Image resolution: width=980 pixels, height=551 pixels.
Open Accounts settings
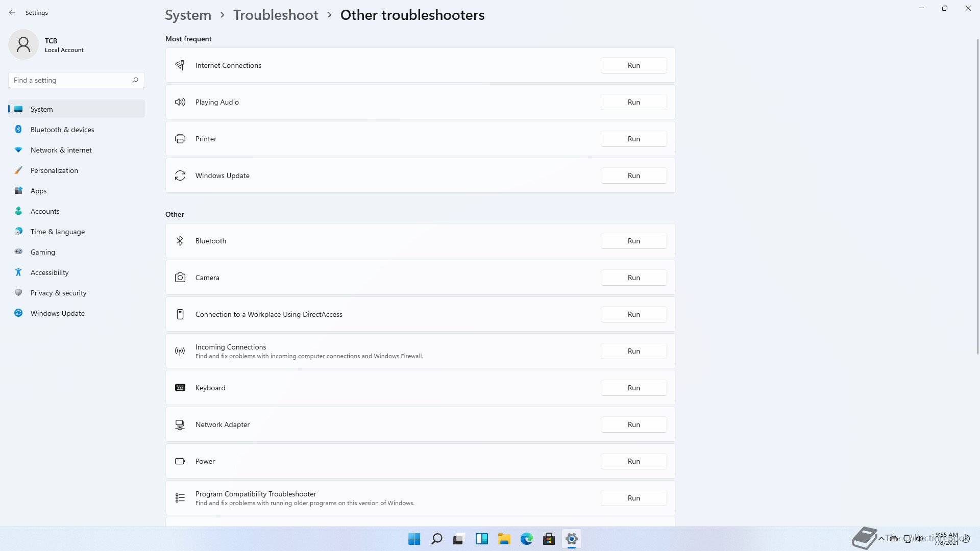pos(77,211)
